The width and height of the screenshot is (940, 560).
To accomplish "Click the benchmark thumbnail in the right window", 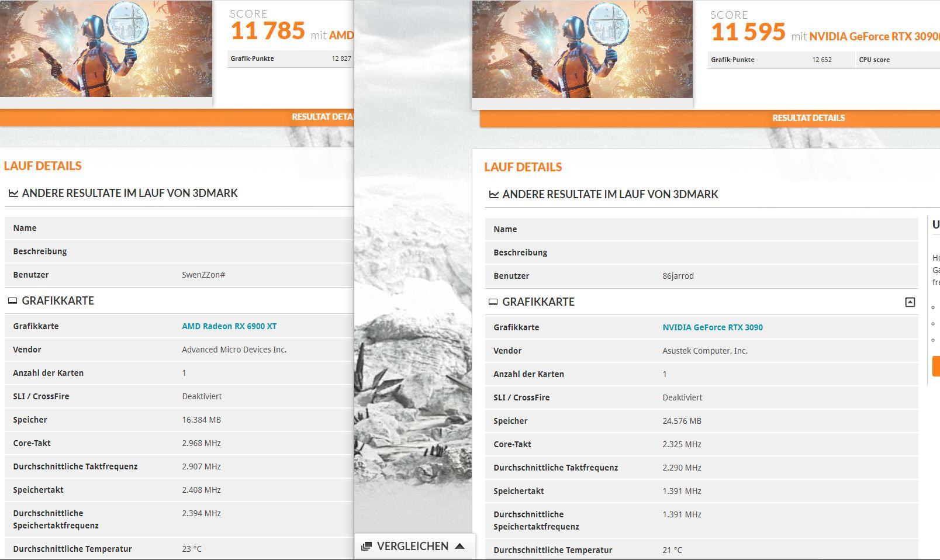I will coord(582,49).
